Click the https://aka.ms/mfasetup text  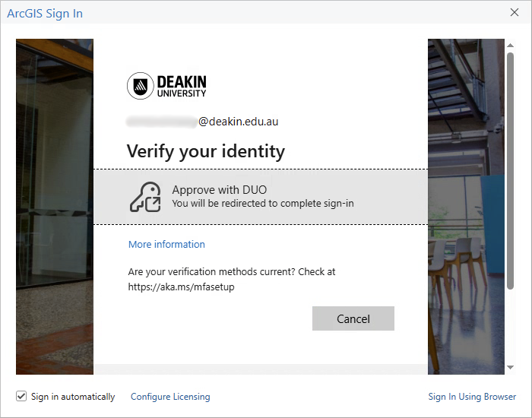pyautogui.click(x=181, y=287)
